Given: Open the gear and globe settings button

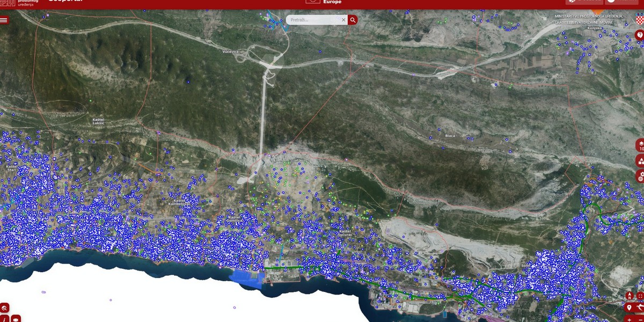Looking at the screenshot, I should tap(640, 177).
